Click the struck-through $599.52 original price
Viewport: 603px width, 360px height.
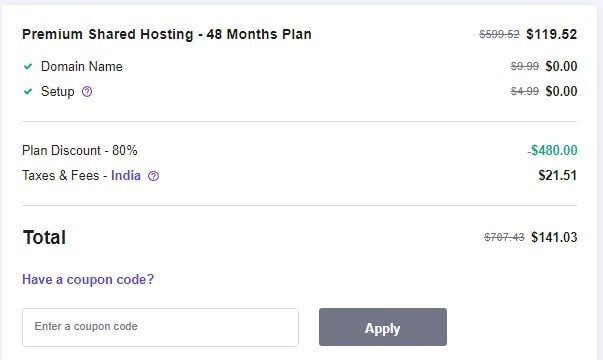pyautogui.click(x=499, y=35)
